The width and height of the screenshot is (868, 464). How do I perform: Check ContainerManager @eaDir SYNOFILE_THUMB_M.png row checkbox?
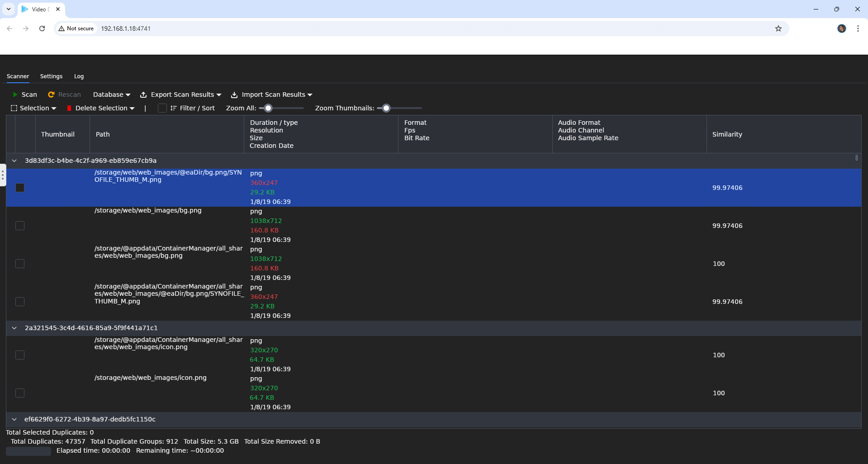20,302
